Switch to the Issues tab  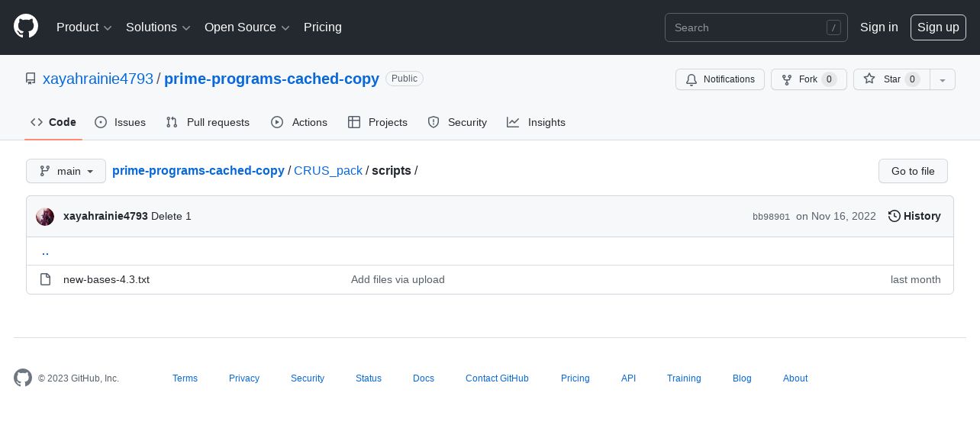pyautogui.click(x=121, y=122)
